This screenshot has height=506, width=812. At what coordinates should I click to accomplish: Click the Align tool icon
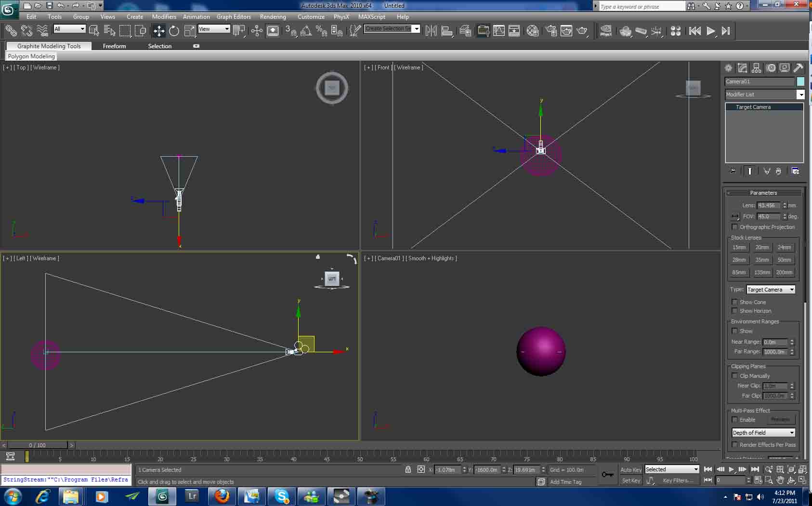[x=447, y=31]
